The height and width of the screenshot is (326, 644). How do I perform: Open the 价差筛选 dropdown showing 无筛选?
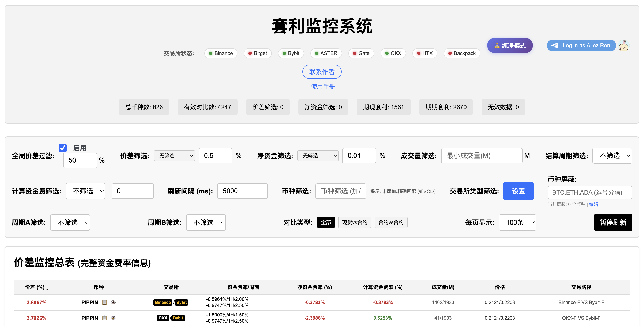[x=174, y=156]
